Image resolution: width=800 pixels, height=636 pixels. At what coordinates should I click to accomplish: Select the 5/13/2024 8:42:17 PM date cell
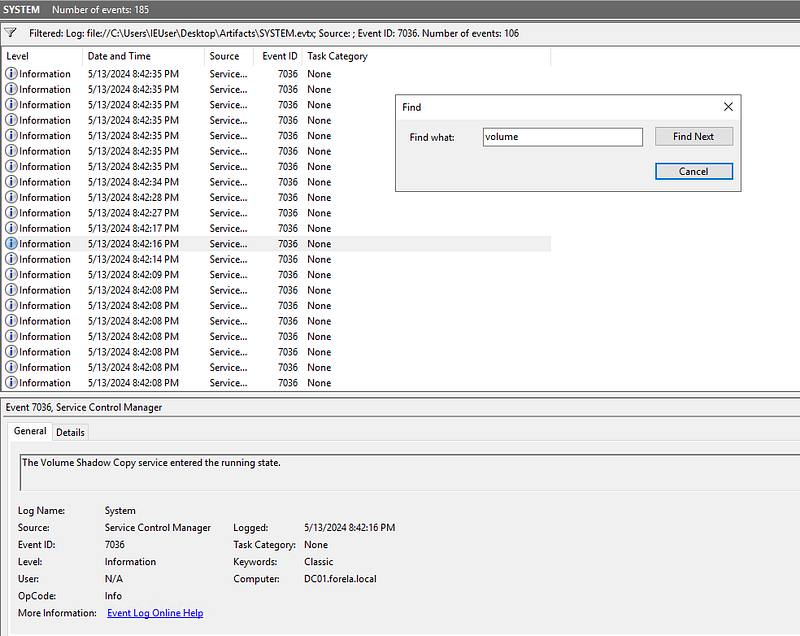133,228
